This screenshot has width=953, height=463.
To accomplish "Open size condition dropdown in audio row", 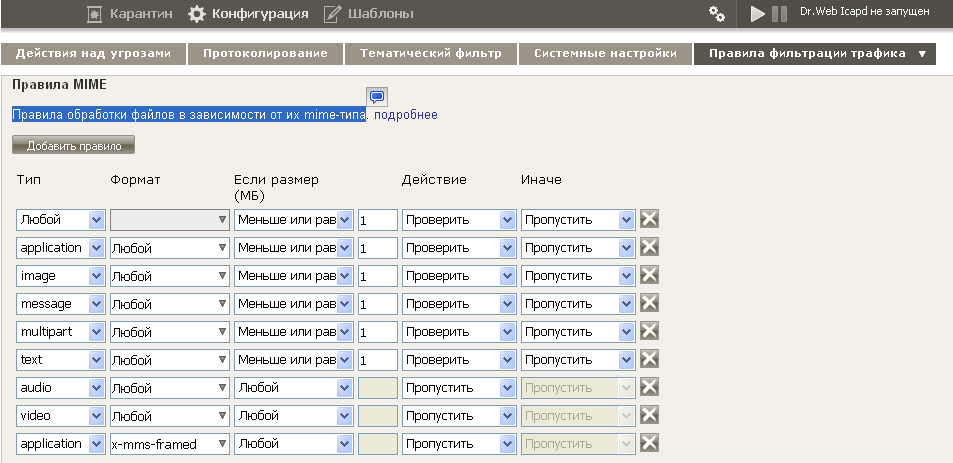I will pyautogui.click(x=294, y=388).
